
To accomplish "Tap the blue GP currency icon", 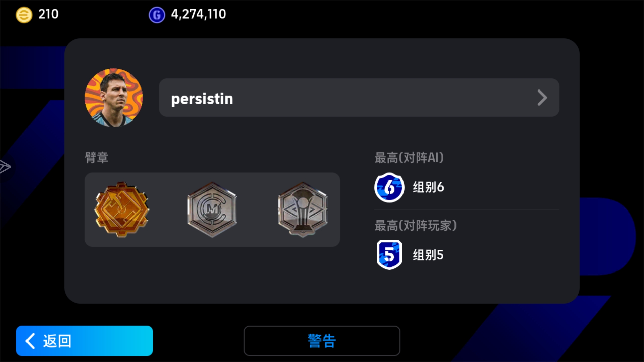I will [157, 15].
